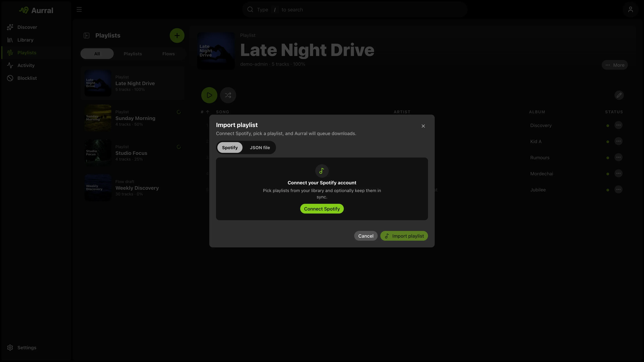Screen dimensions: 644x362
Task: Click the Activity pulse icon
Action: coord(10,65)
